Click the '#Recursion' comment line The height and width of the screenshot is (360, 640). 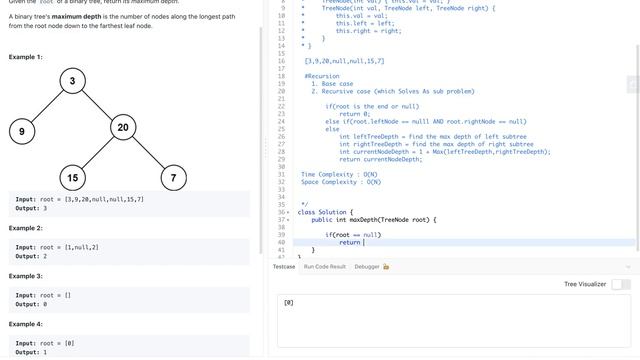click(x=322, y=76)
